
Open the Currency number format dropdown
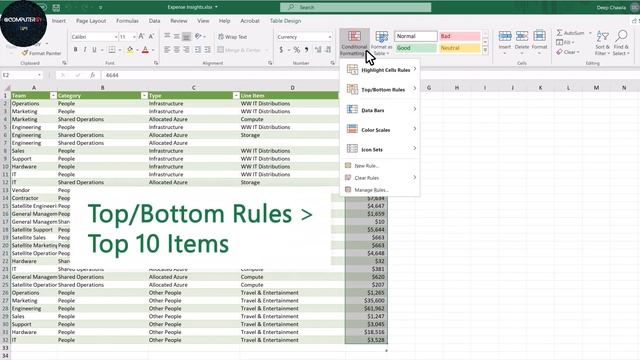(329, 37)
